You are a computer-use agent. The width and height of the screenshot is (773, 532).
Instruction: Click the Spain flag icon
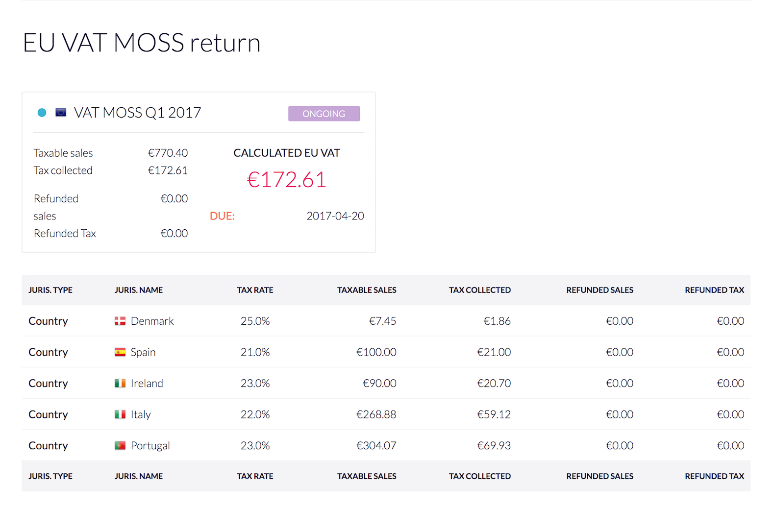[x=120, y=352]
